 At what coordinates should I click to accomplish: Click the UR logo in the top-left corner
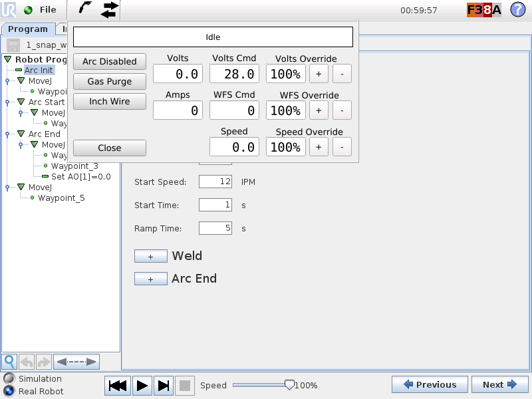click(8, 10)
